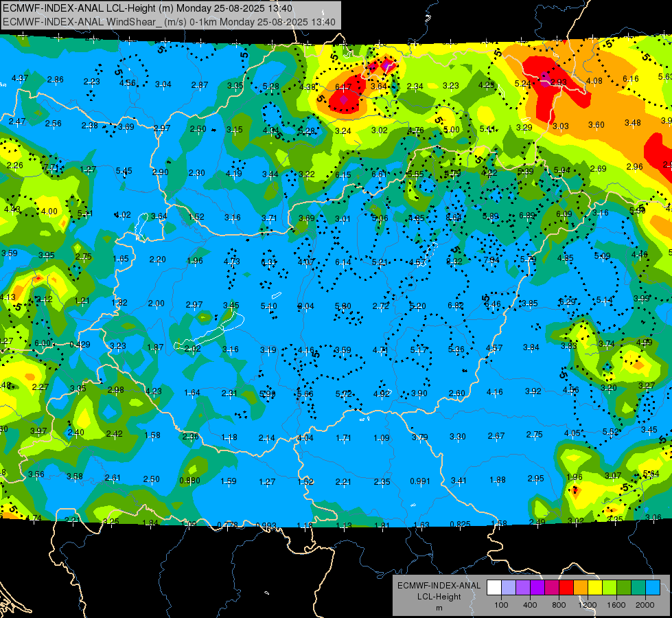This screenshot has height=618, width=672.
Task: Select the medium purple legend swatch left of 400
Action: (x=523, y=588)
